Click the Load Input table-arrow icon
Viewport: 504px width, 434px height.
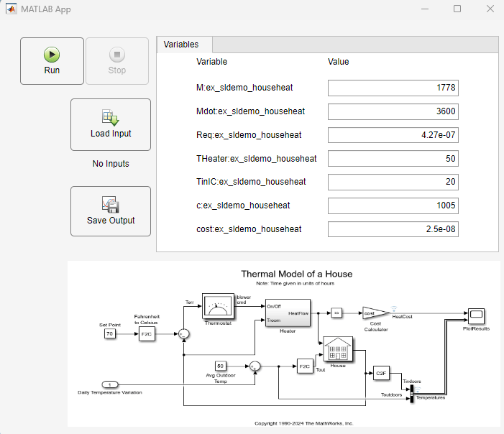coord(111,118)
